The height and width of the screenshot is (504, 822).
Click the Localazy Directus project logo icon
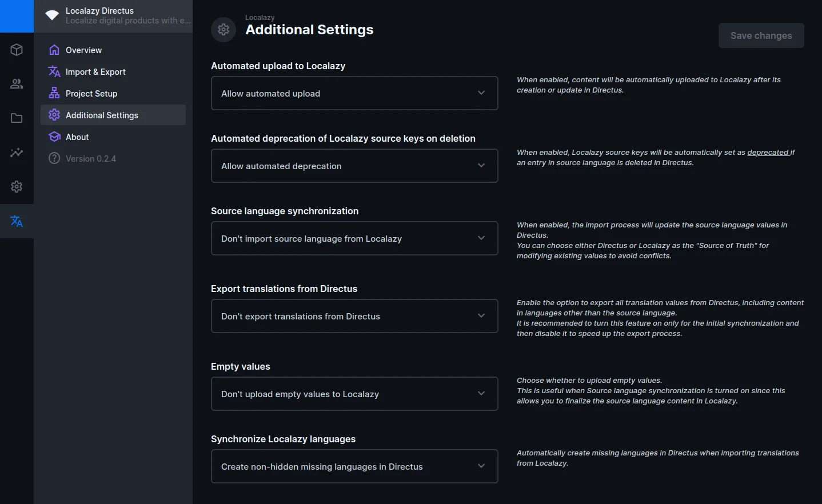coord(52,15)
